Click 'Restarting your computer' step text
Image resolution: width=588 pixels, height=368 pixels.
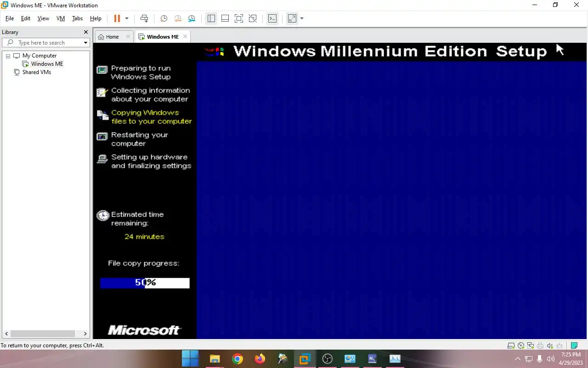coord(140,139)
